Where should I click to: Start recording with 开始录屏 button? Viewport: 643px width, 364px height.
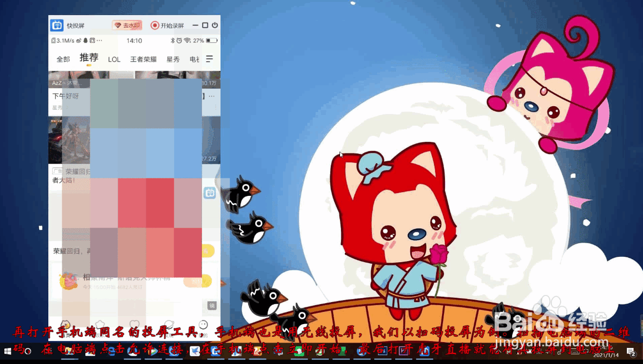(x=167, y=25)
